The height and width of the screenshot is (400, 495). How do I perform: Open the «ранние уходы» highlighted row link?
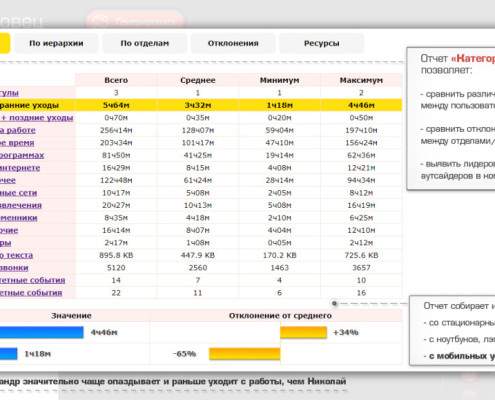(x=29, y=106)
